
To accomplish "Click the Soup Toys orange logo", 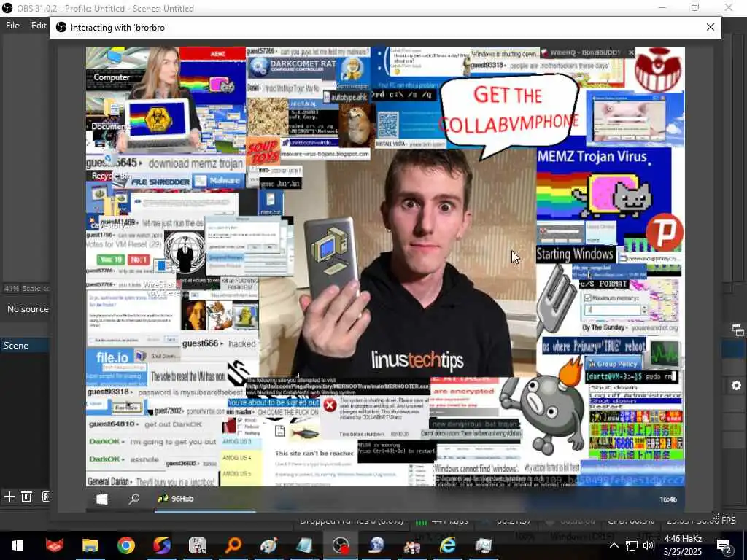I will pyautogui.click(x=263, y=153).
